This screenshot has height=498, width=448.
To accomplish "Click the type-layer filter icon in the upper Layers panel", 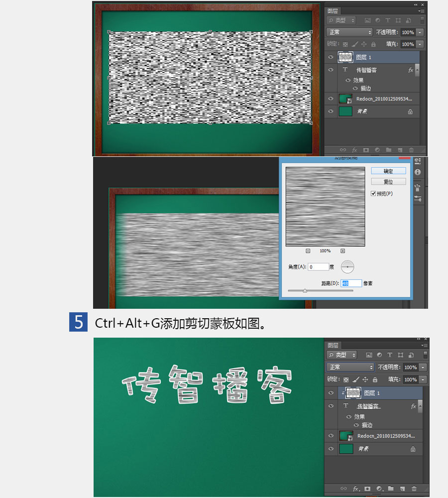I will click(388, 20).
